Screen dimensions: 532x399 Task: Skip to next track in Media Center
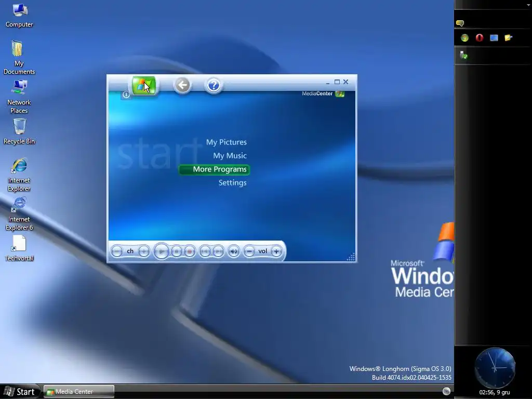pyautogui.click(x=218, y=251)
